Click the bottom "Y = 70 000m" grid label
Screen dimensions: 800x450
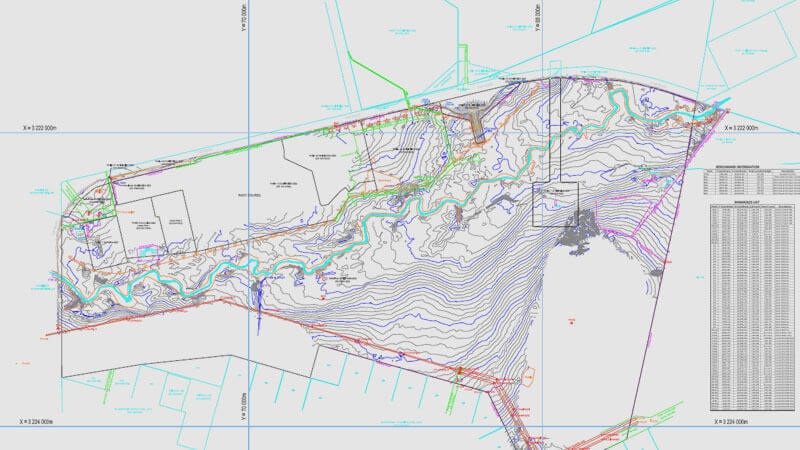pyautogui.click(x=244, y=407)
